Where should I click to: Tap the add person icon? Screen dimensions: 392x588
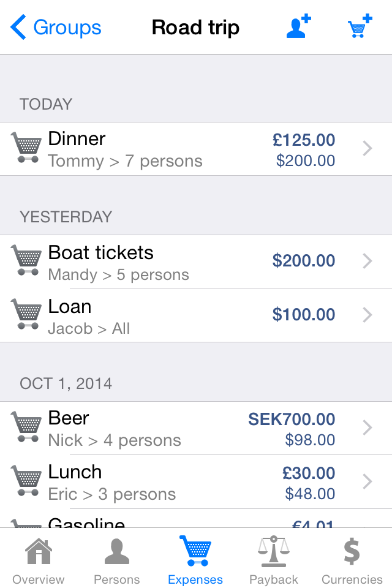pyautogui.click(x=299, y=26)
